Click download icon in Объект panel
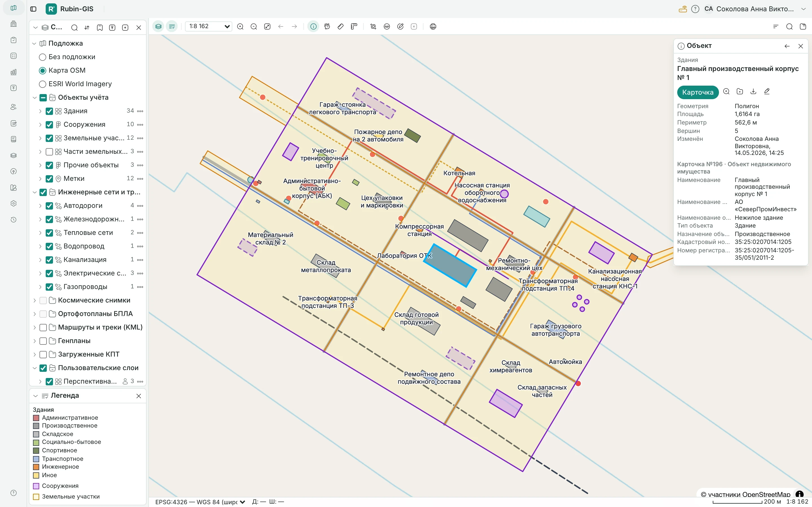 (x=753, y=92)
